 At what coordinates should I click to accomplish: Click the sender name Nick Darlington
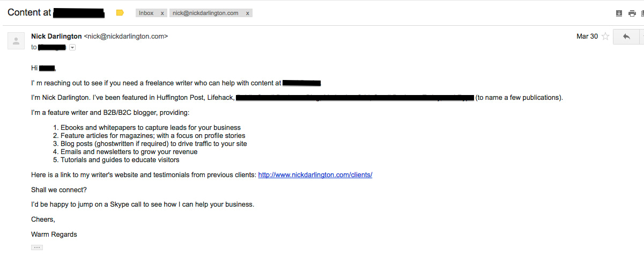click(x=57, y=37)
